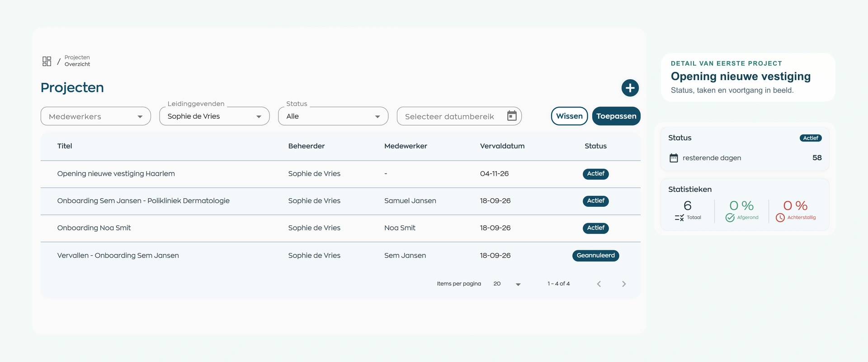Go to next page of projects
Viewport: 868px width, 362px height.
624,284
